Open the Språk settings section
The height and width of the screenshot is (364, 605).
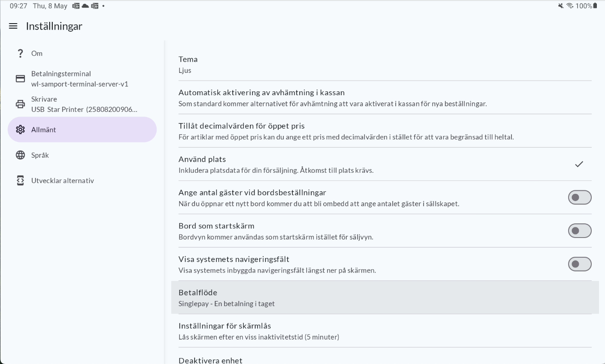pos(82,155)
